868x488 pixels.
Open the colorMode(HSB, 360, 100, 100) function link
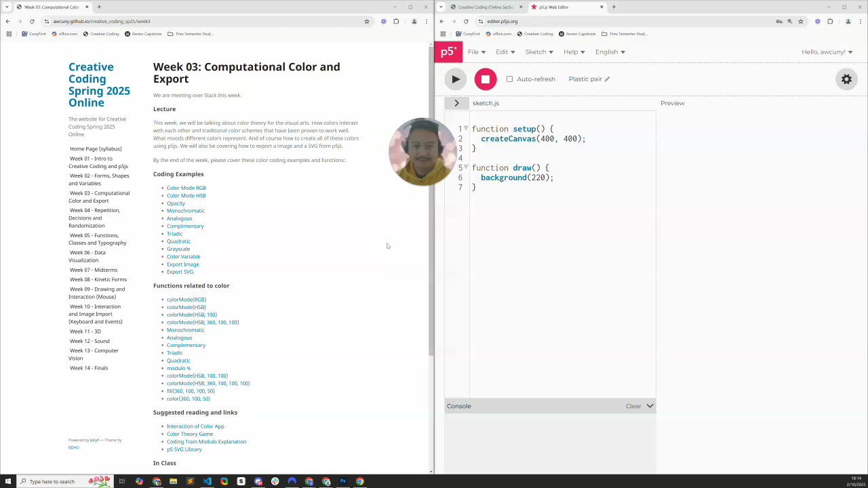[x=203, y=322]
